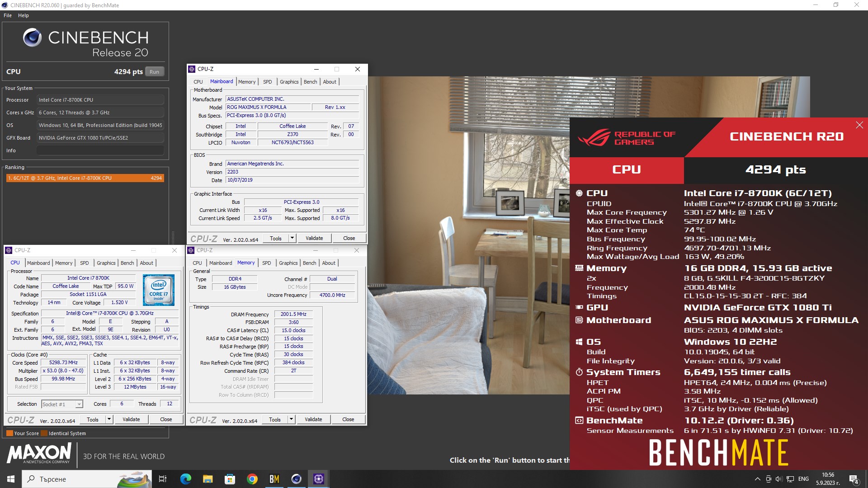
Task: Open SPD tab in the bottom-left CPU-Z window
Action: click(x=85, y=263)
